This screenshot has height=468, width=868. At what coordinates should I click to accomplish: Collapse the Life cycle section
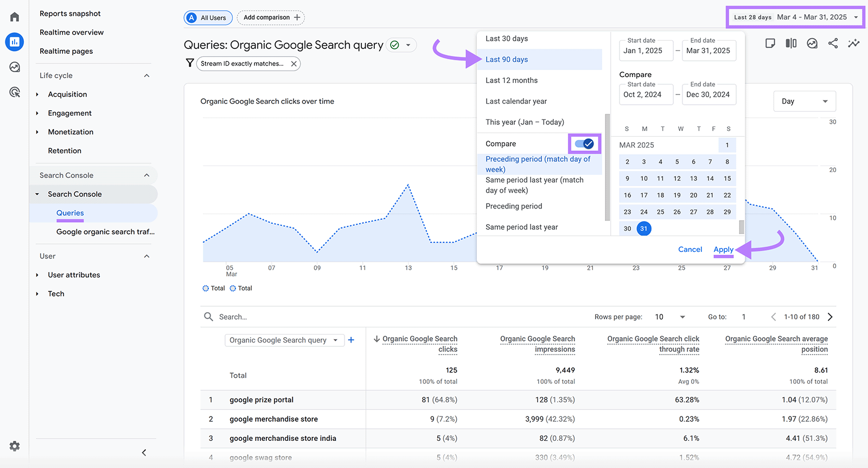[146, 75]
